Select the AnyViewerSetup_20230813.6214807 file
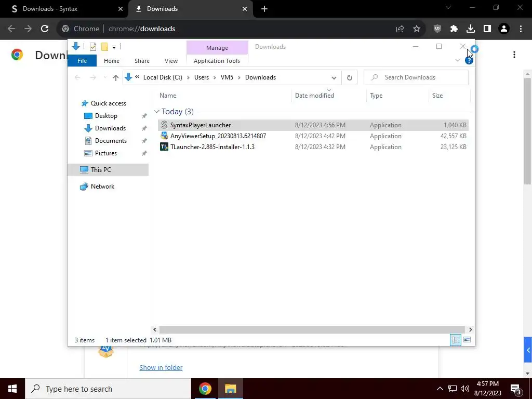Viewport: 532px width, 399px height. (313, 136)
